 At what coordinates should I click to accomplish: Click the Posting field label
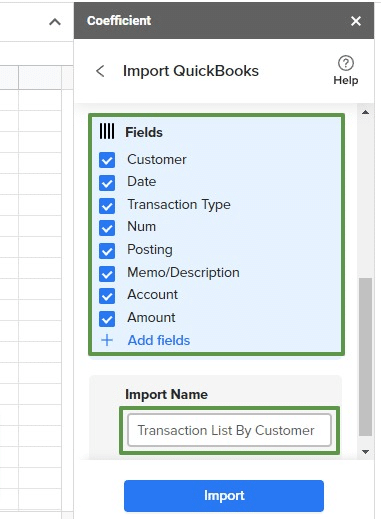[150, 250]
